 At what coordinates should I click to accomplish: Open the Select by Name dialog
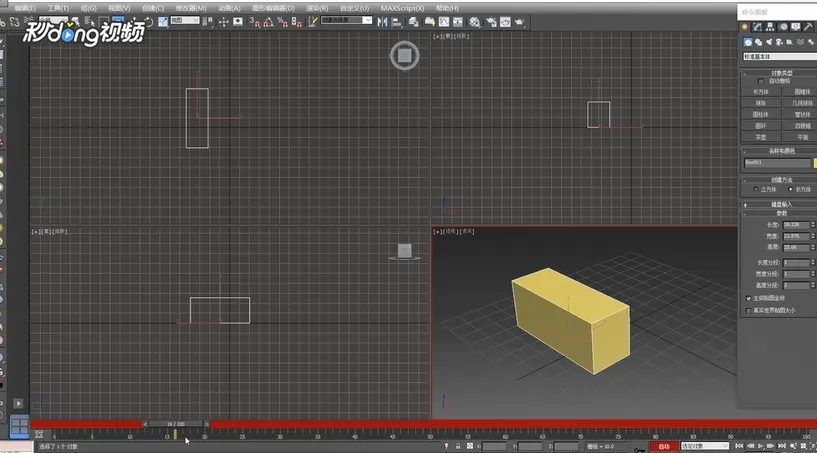pyautogui.click(x=90, y=21)
